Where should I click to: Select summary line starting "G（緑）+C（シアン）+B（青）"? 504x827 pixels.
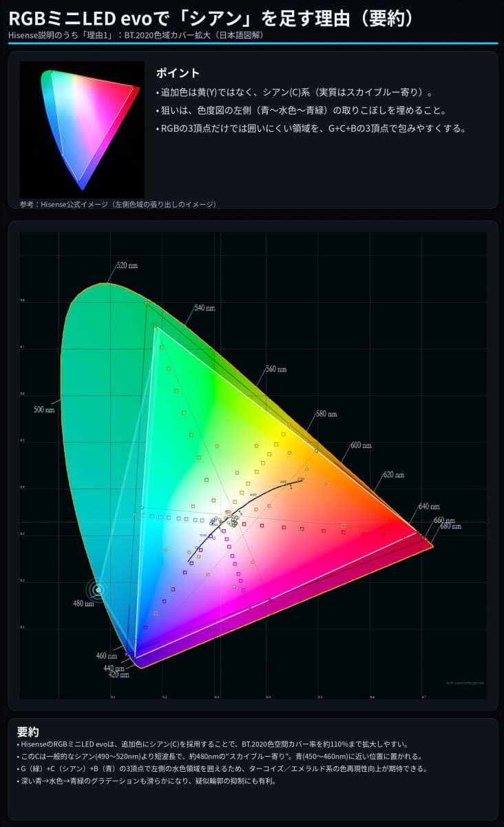pyautogui.click(x=222, y=769)
